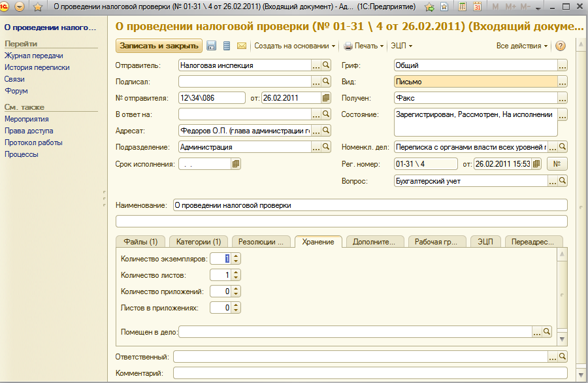
Task: Click the M+ memory button in title bar
Action: point(510,7)
